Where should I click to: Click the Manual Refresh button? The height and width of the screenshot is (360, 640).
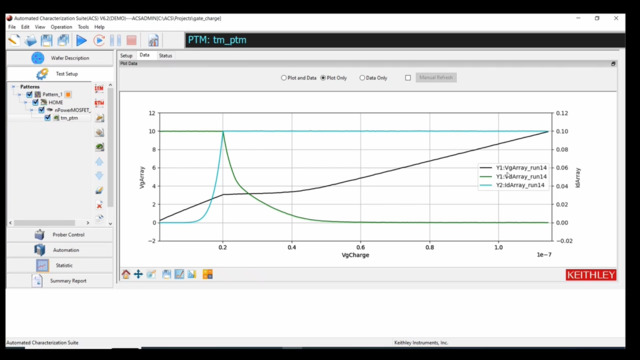pyautogui.click(x=436, y=78)
